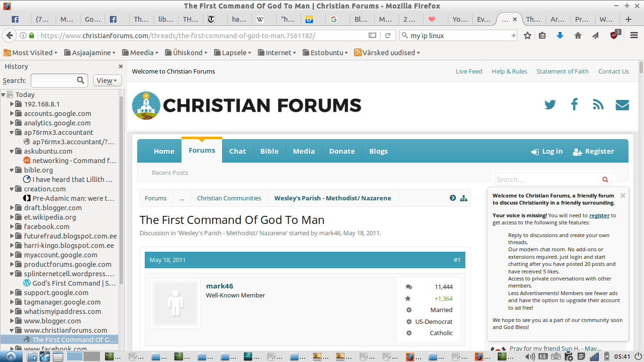Image resolution: width=644 pixels, height=362 pixels.
Task: Open the Meedia bookmarks folder
Action: click(x=140, y=53)
